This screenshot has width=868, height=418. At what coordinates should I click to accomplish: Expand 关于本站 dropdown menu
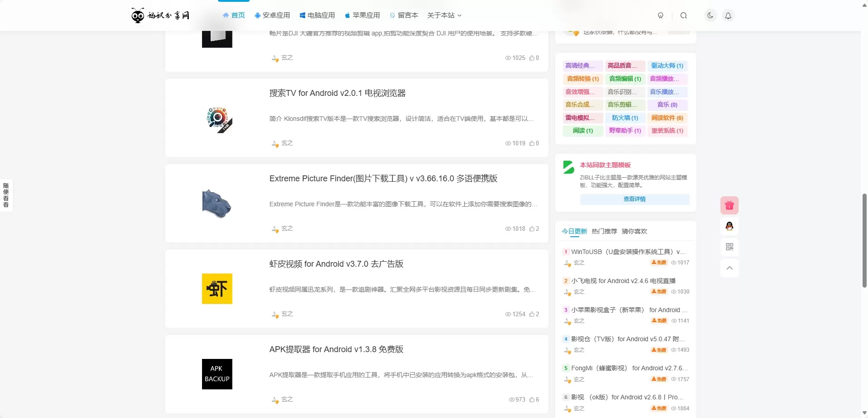pyautogui.click(x=444, y=15)
